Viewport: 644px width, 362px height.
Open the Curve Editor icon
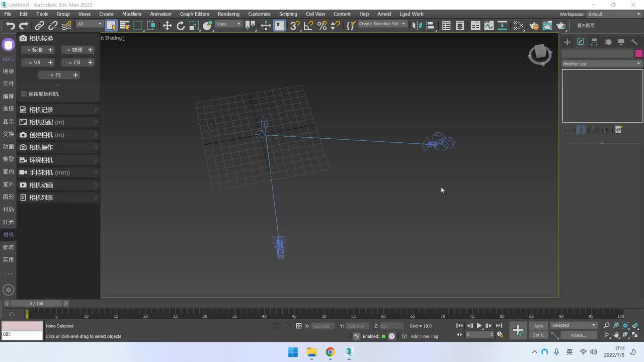click(x=489, y=26)
